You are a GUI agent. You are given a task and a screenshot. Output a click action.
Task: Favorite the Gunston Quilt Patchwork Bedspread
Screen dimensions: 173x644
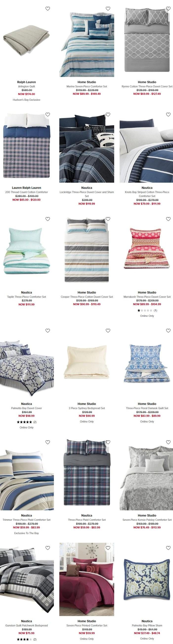[48, 548]
